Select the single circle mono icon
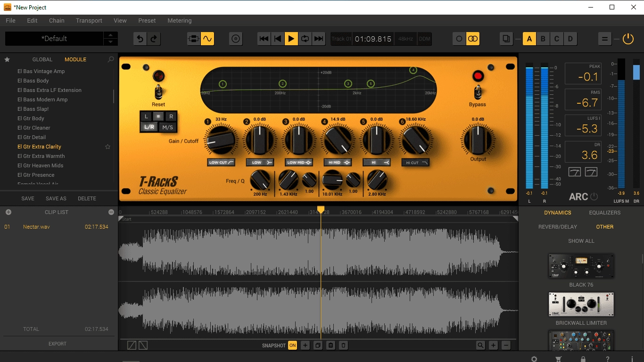This screenshot has width=644, height=362. 459,39
